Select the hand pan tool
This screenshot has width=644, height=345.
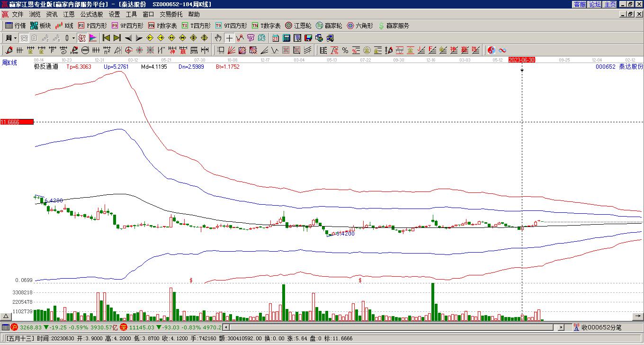(x=218, y=38)
